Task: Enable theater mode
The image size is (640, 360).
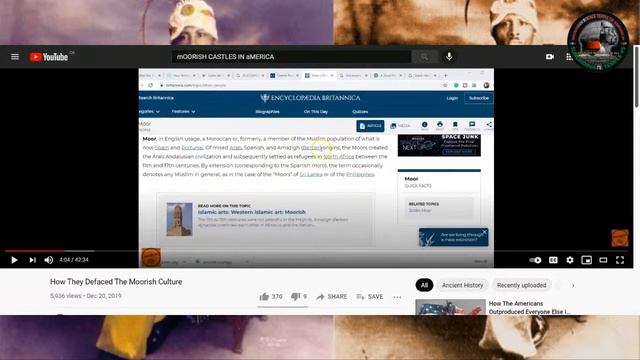Action: [x=603, y=260]
